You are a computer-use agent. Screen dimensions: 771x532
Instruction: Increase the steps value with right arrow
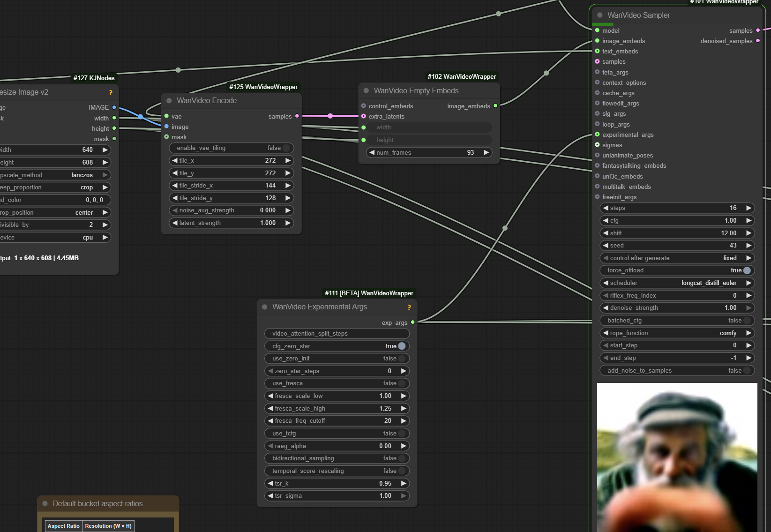[749, 208]
